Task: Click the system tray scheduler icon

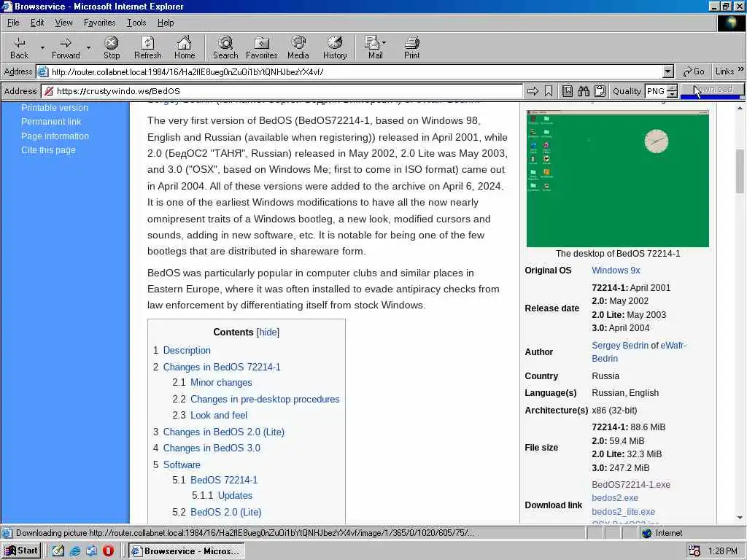Action: click(694, 551)
